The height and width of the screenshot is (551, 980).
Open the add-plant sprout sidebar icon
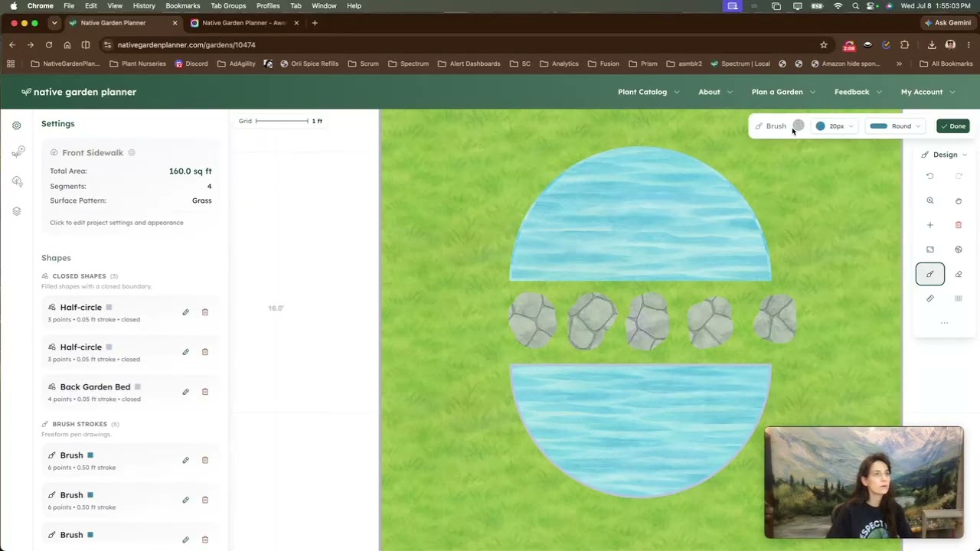click(x=17, y=152)
